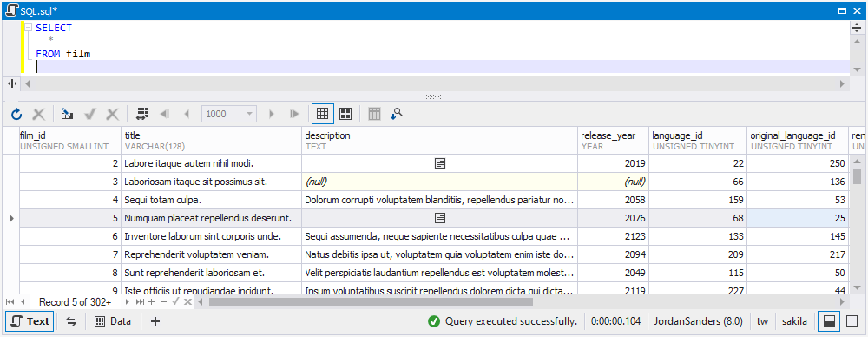Click the 'Record 5 of 302+' indicator

click(75, 302)
